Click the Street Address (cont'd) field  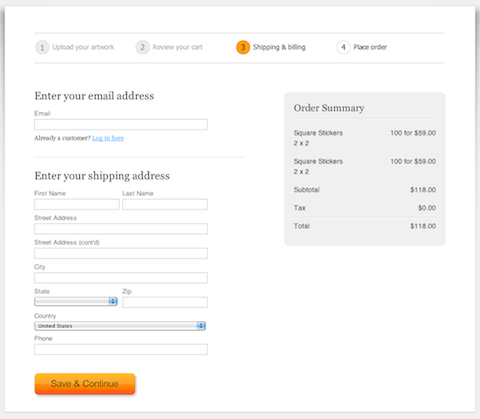coord(121,253)
